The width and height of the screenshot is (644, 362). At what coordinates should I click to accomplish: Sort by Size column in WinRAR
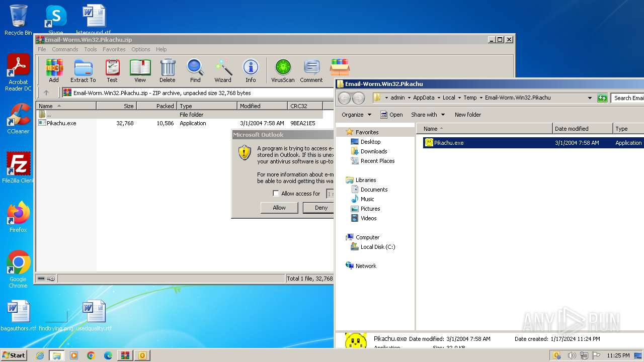pos(116,106)
